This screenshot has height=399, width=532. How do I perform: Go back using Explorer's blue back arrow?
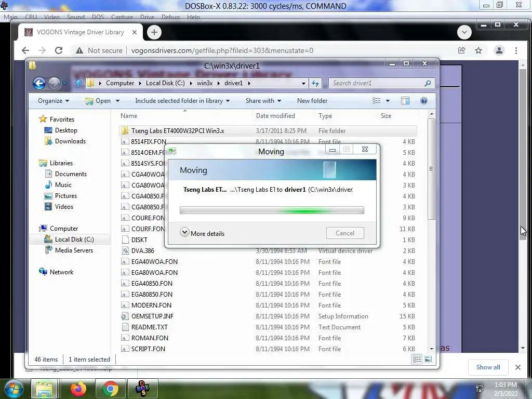[x=39, y=83]
